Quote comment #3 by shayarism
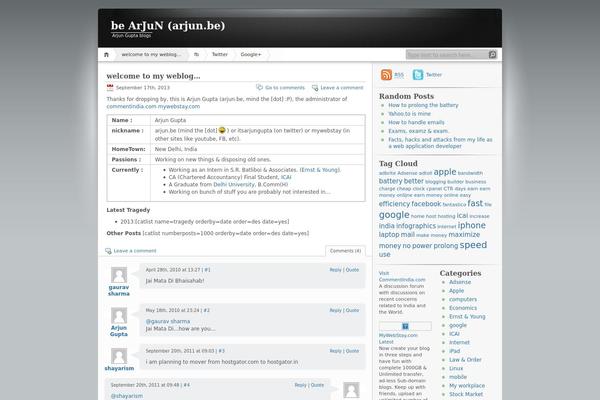Viewport: 600px width, 400px height. click(352, 351)
